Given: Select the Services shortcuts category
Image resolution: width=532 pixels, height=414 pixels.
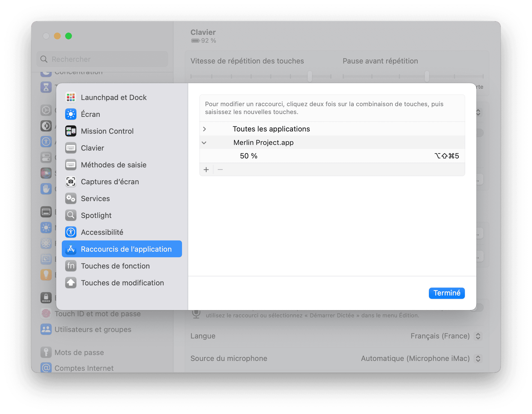Looking at the screenshot, I should pos(95,198).
